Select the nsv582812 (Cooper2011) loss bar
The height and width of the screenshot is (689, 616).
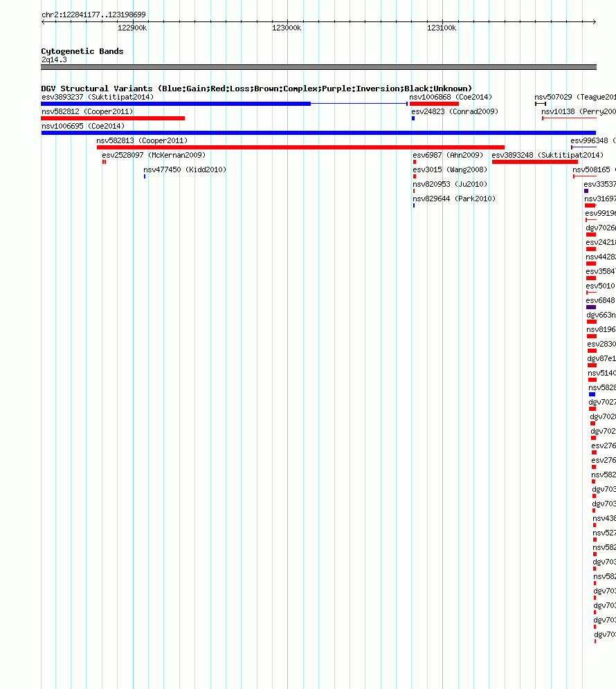coord(113,118)
